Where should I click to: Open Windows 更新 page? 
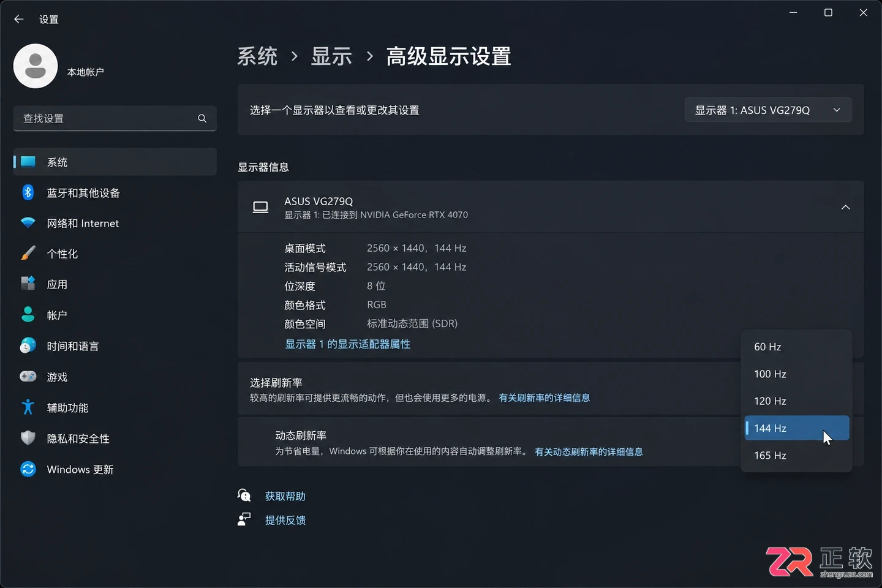pyautogui.click(x=115, y=469)
